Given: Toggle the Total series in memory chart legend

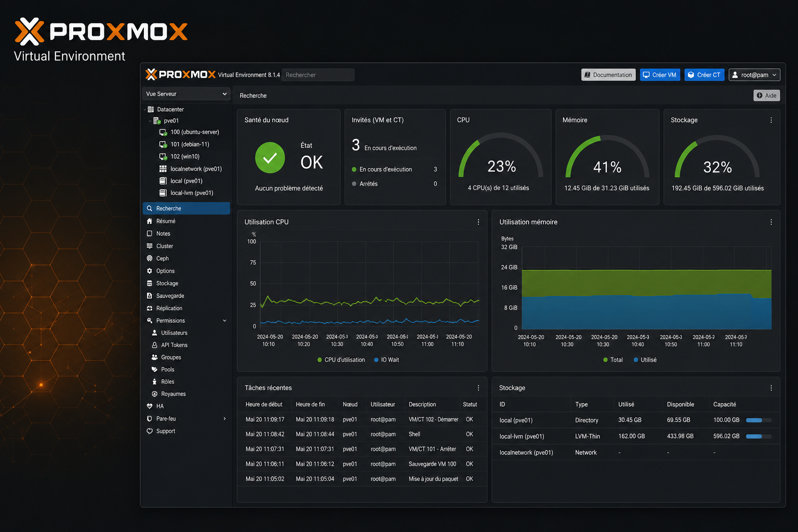Looking at the screenshot, I should (x=613, y=360).
